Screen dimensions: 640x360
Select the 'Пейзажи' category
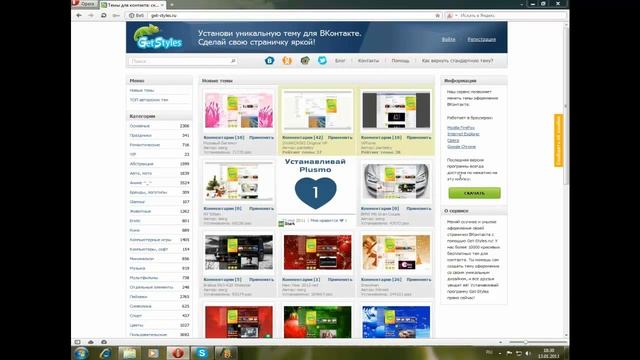pyautogui.click(x=159, y=296)
